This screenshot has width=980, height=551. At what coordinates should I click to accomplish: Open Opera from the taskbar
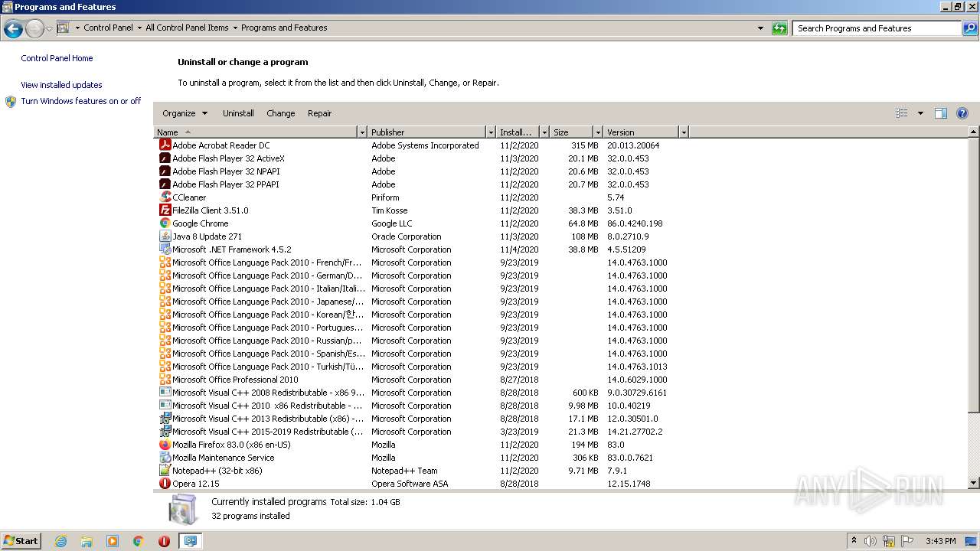(x=164, y=541)
